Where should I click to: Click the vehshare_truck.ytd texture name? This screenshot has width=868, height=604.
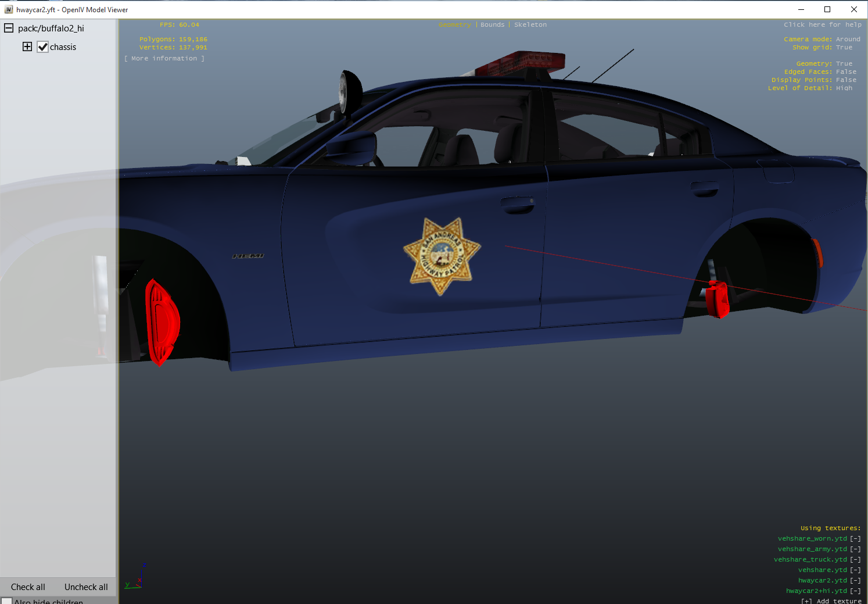coord(810,559)
